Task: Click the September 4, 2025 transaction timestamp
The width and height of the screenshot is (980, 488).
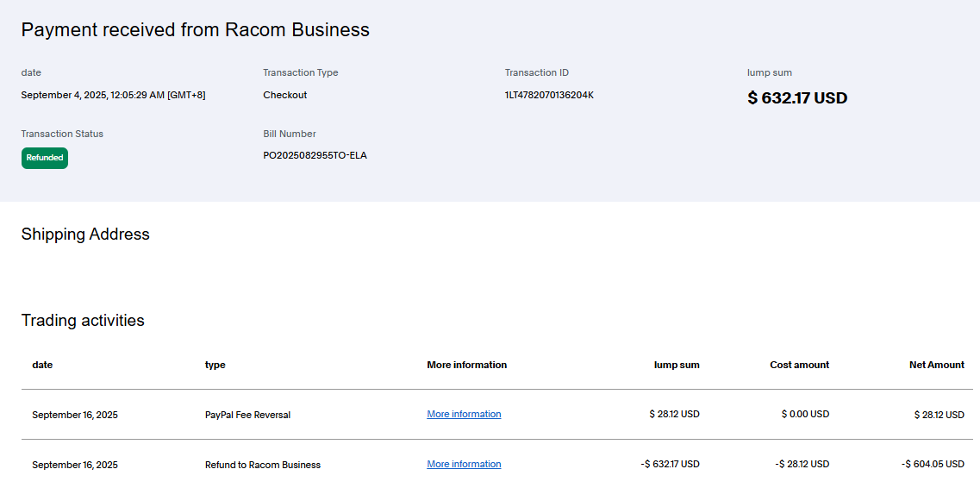Action: pos(113,95)
